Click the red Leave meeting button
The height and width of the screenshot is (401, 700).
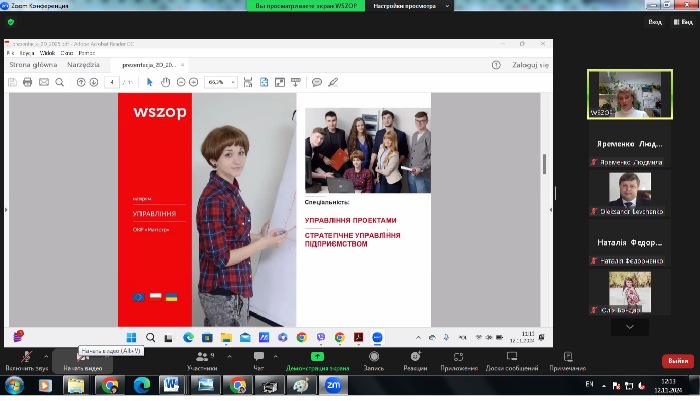(x=676, y=361)
